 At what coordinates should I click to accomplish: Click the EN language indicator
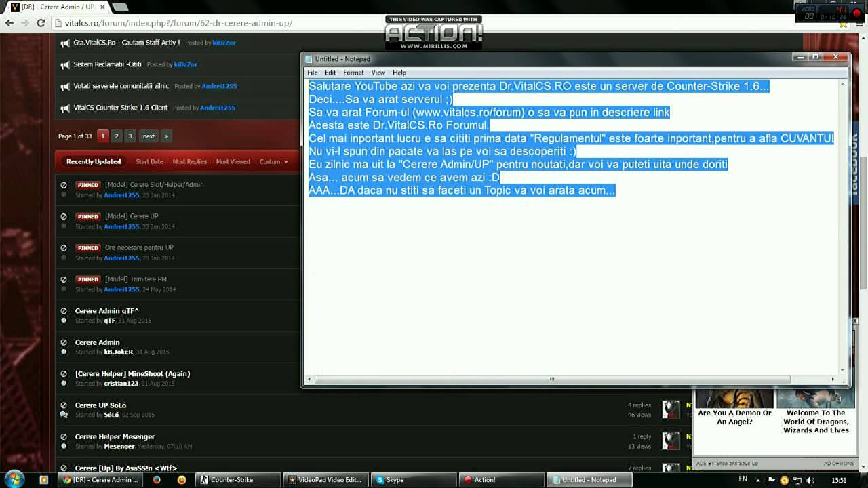pos(743,479)
